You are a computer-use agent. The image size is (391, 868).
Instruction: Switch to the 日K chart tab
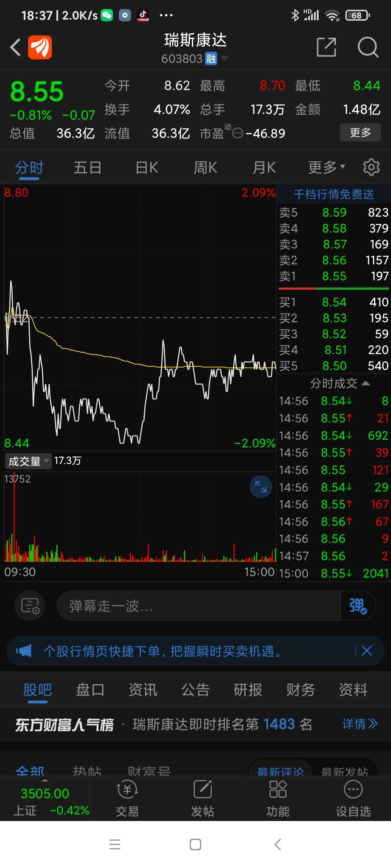[x=147, y=167]
